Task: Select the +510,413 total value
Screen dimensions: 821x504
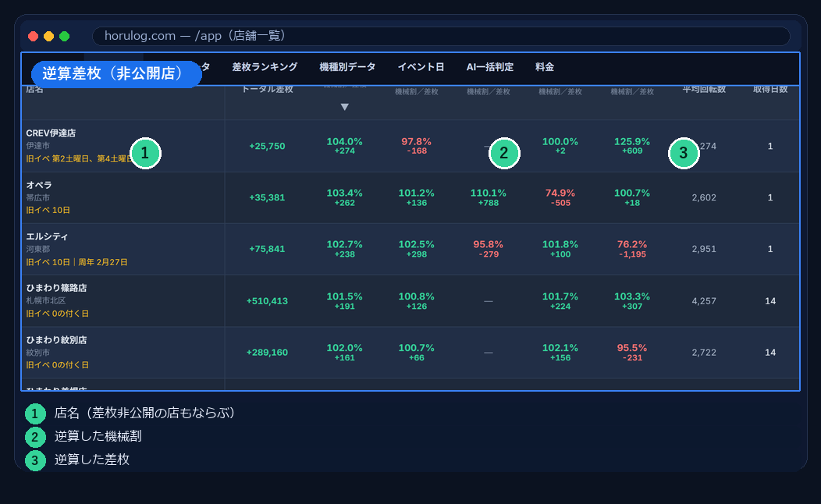Action: [267, 301]
